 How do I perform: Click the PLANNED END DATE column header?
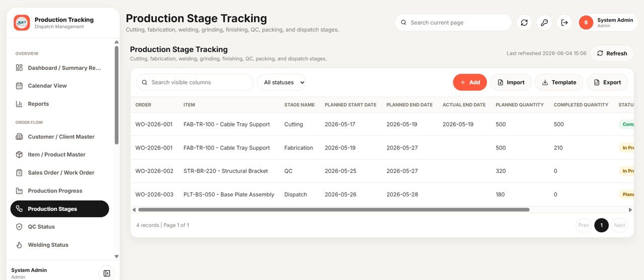point(410,105)
